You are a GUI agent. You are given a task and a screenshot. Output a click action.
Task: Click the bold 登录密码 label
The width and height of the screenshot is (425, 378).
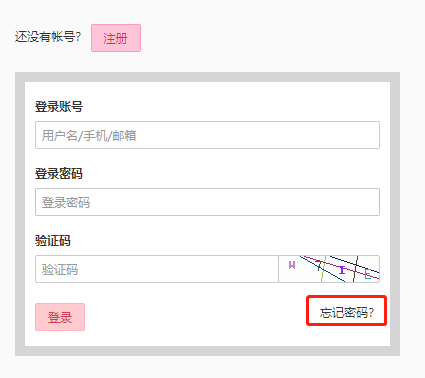click(x=59, y=174)
